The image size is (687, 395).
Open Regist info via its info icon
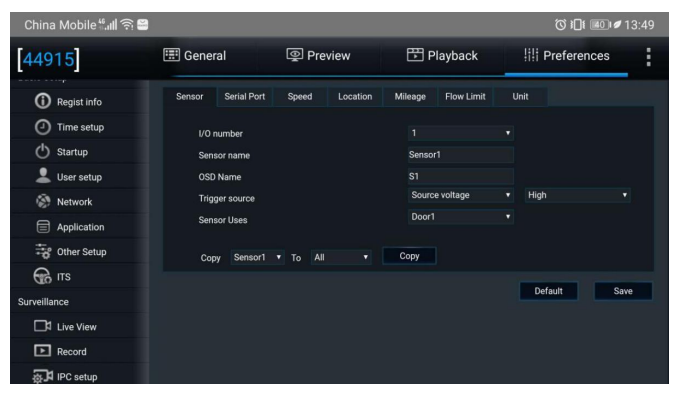tap(42, 101)
